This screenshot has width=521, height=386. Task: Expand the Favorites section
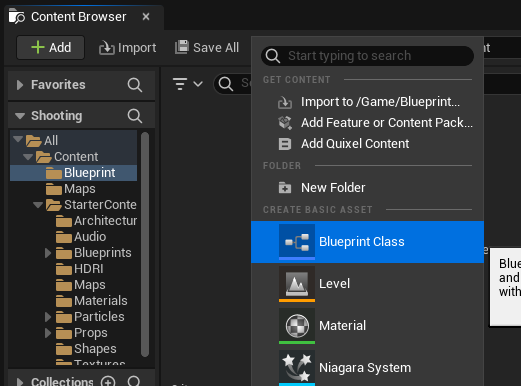(x=20, y=85)
